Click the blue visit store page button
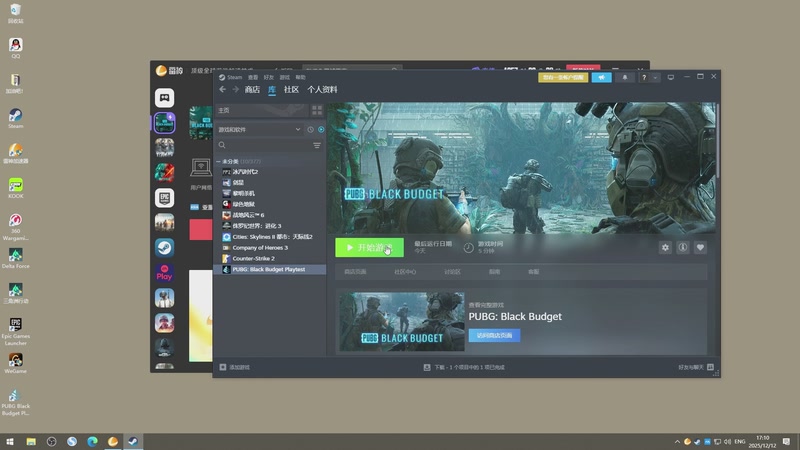 tap(494, 336)
